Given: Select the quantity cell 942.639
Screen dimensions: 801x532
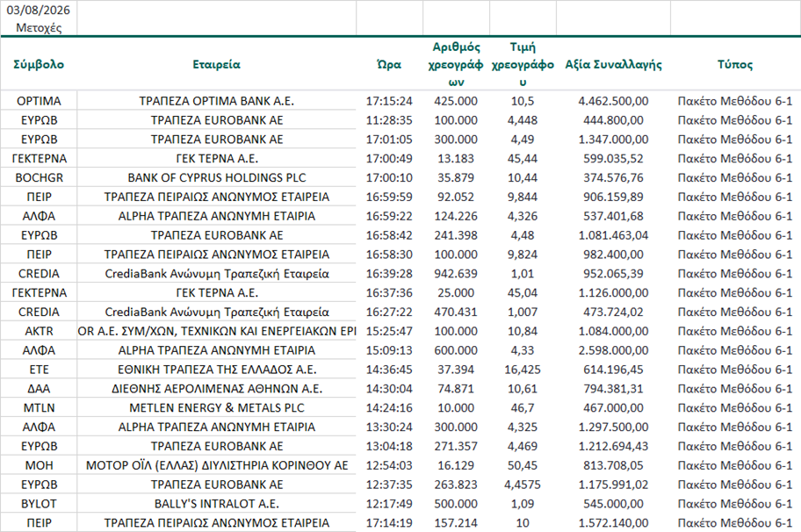Looking at the screenshot, I should coord(456,274).
